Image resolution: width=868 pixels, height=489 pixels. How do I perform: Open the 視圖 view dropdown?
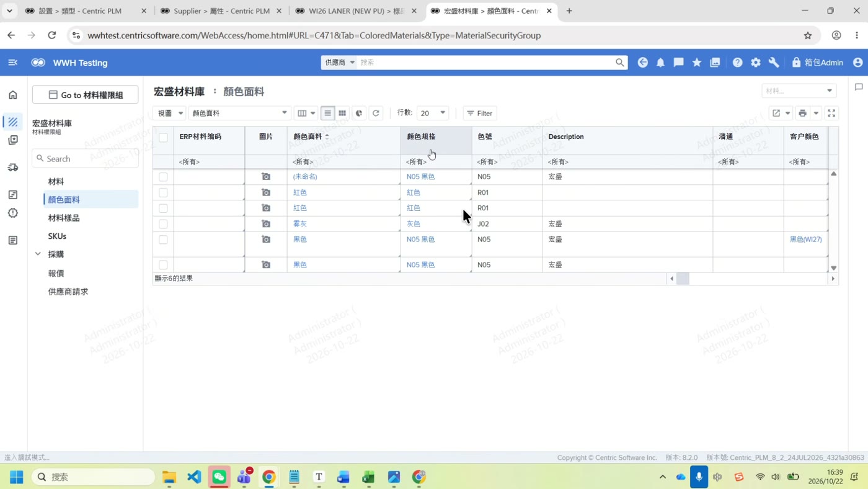(170, 113)
